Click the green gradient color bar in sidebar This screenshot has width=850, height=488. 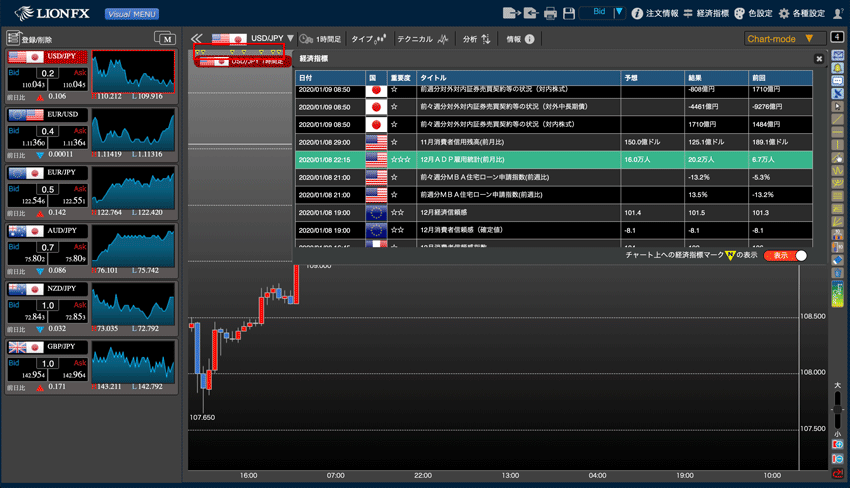(838, 294)
